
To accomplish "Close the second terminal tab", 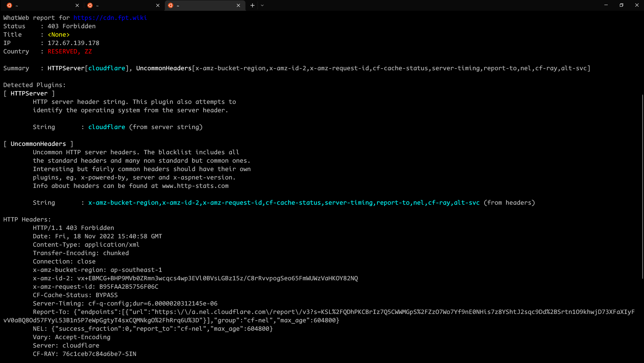I will (x=158, y=5).
